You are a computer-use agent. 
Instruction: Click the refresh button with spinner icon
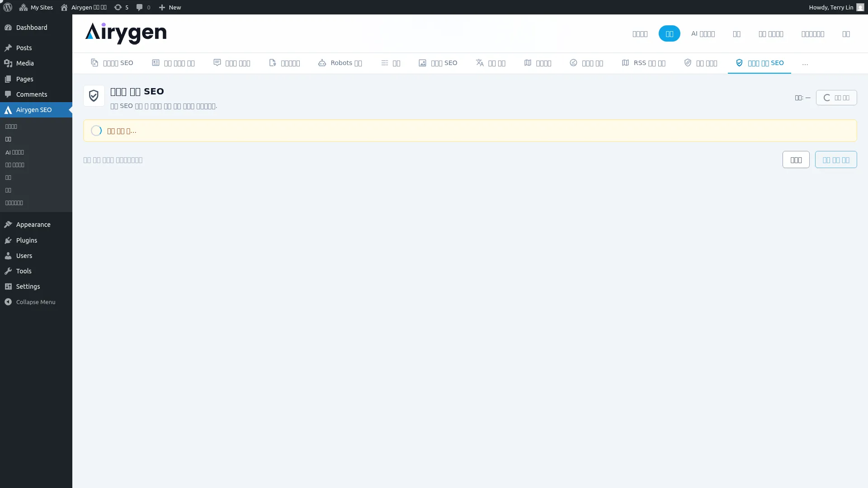click(x=836, y=98)
